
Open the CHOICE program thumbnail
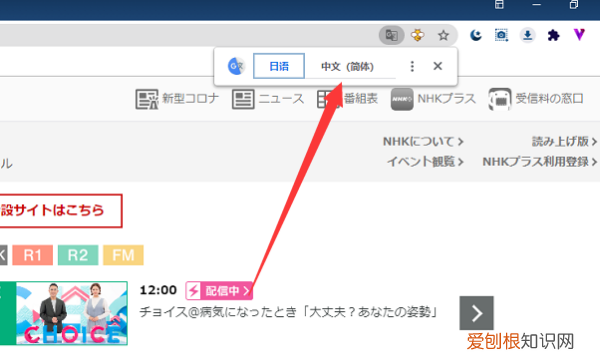pyautogui.click(x=72, y=313)
